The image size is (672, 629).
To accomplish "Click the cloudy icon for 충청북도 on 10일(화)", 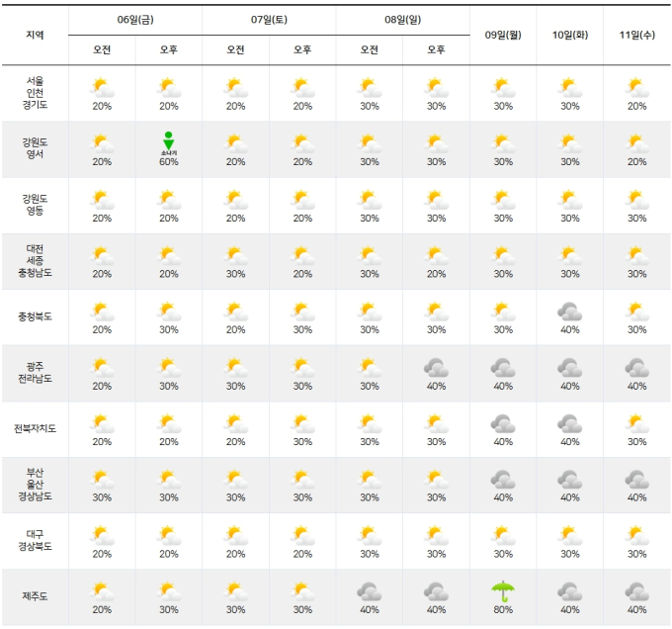I will point(570,313).
